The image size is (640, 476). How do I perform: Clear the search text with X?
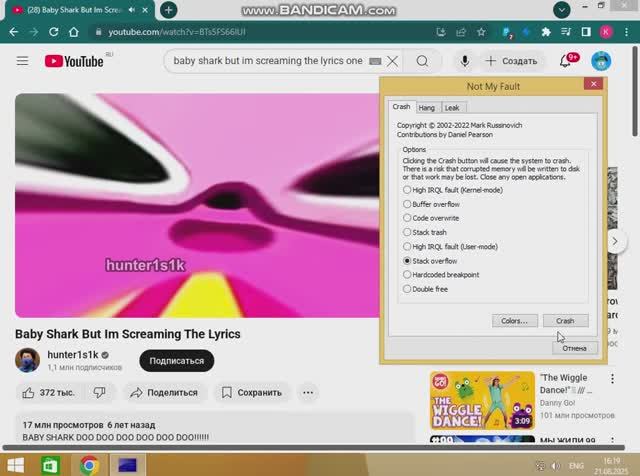pos(393,61)
